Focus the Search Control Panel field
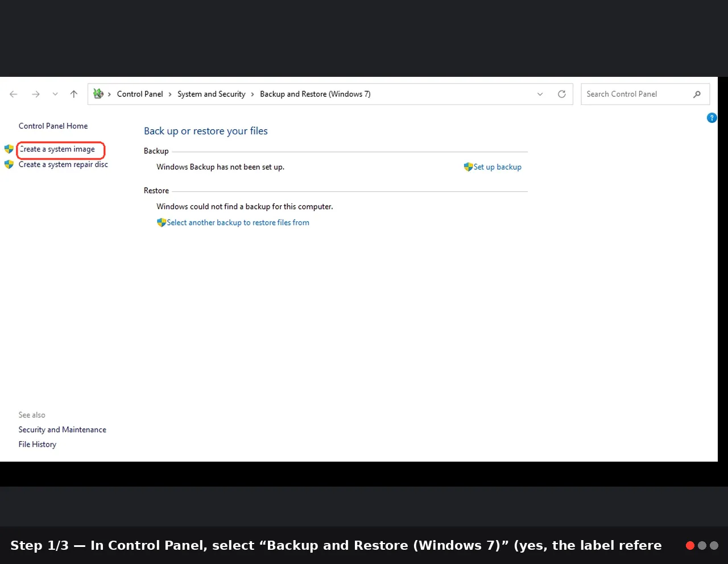The height and width of the screenshot is (564, 728). pos(645,94)
